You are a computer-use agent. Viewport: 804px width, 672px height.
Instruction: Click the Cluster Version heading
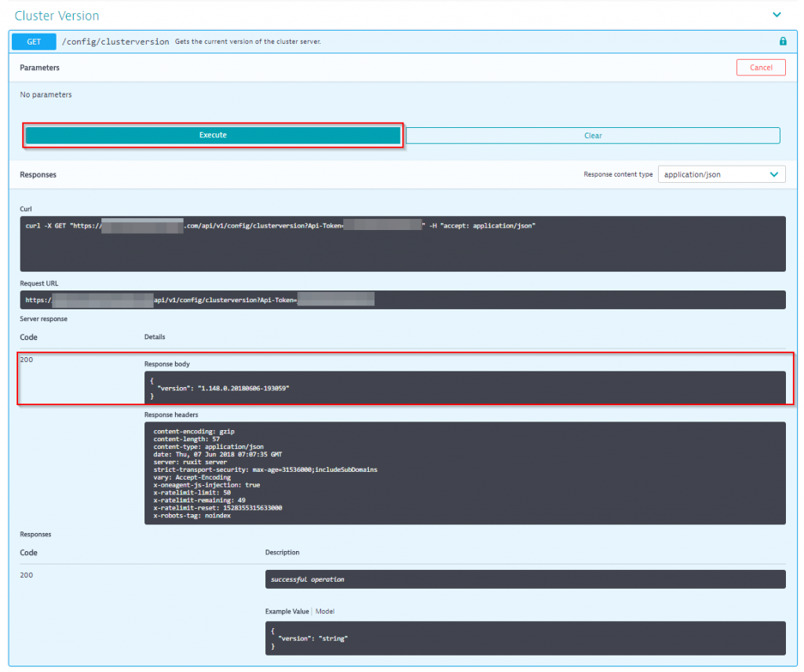56,15
